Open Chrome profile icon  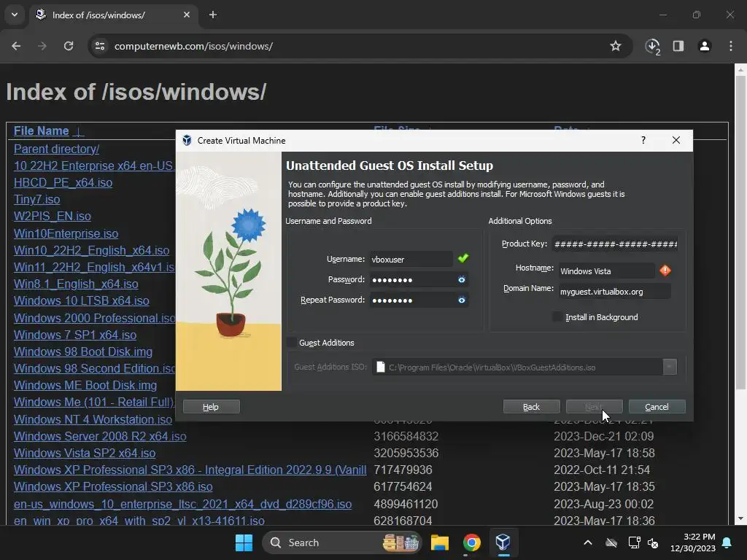(x=705, y=46)
